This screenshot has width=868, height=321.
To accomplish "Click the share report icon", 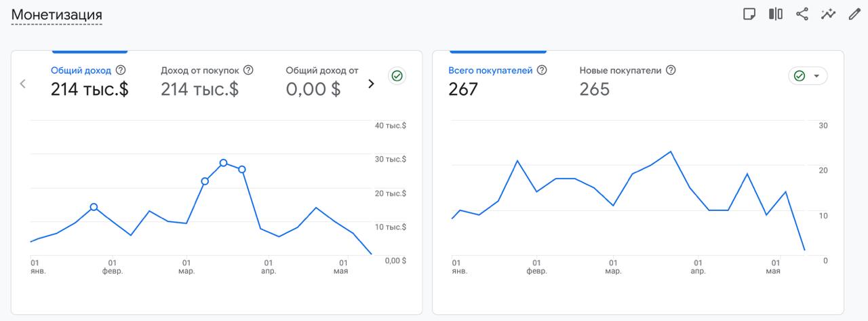I will pyautogui.click(x=802, y=14).
